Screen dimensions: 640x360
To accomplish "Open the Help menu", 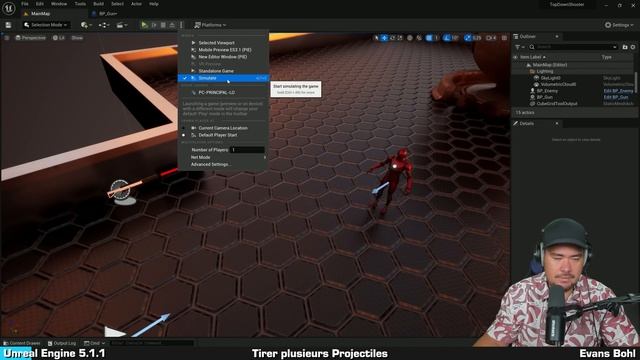I will pos(154,4).
